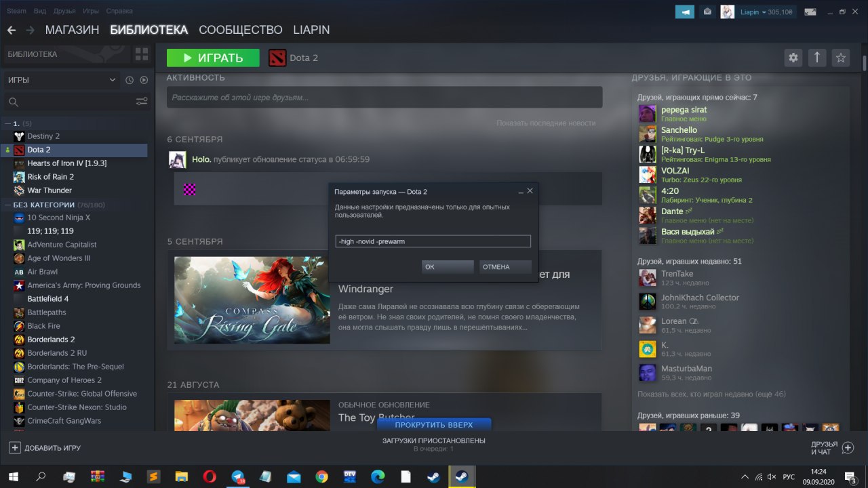Show hidden system tray icons chevron
This screenshot has width=868, height=488.
pyautogui.click(x=745, y=476)
